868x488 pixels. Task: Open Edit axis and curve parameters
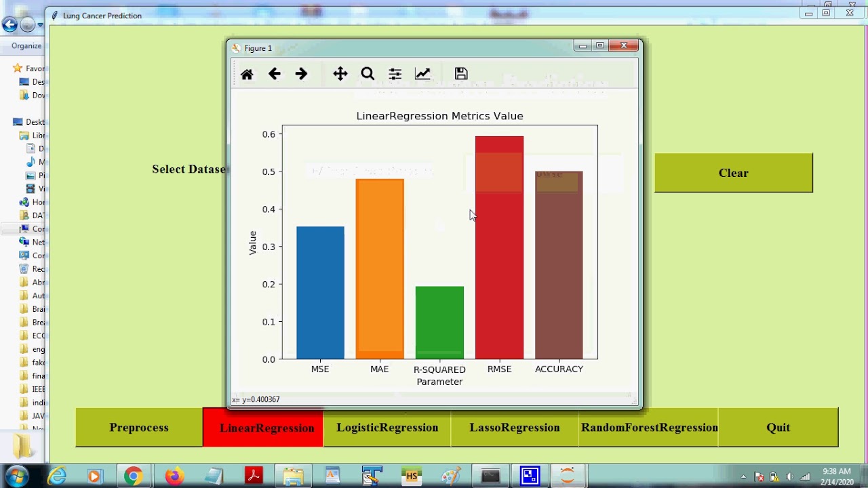(422, 74)
